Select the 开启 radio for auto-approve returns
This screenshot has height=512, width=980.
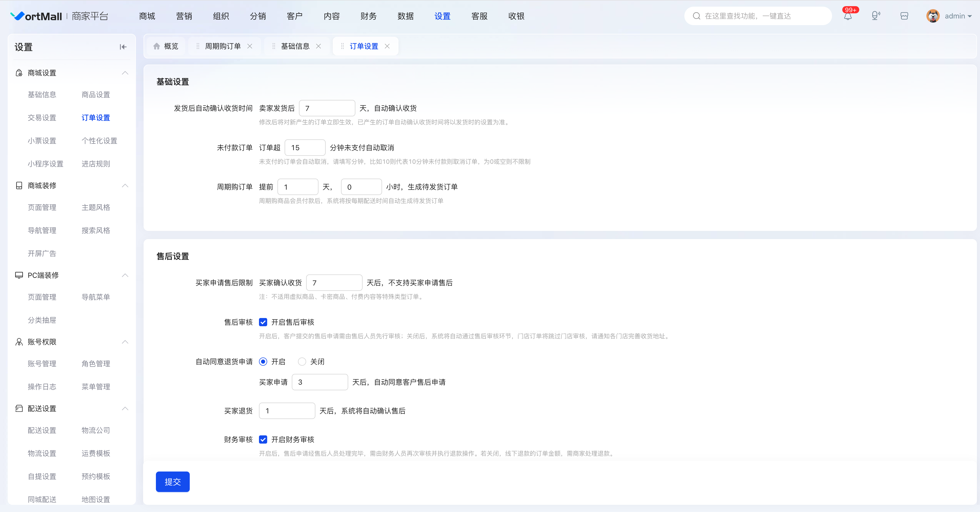263,362
